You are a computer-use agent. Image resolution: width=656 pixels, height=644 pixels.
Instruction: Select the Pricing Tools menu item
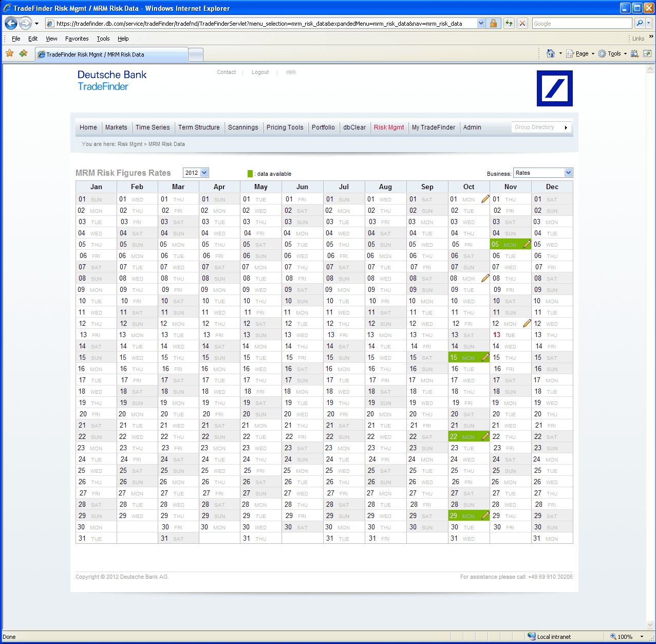tap(285, 127)
